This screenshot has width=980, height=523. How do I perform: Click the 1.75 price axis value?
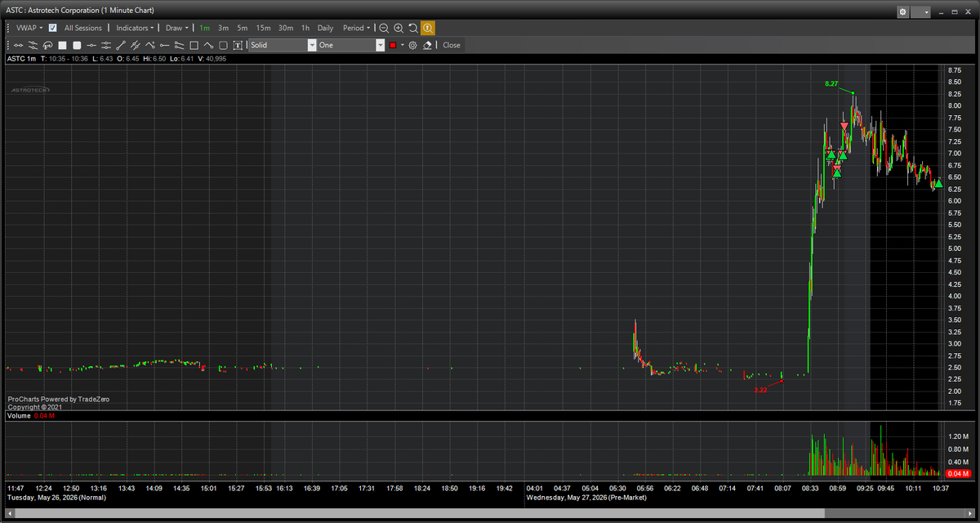pos(955,404)
